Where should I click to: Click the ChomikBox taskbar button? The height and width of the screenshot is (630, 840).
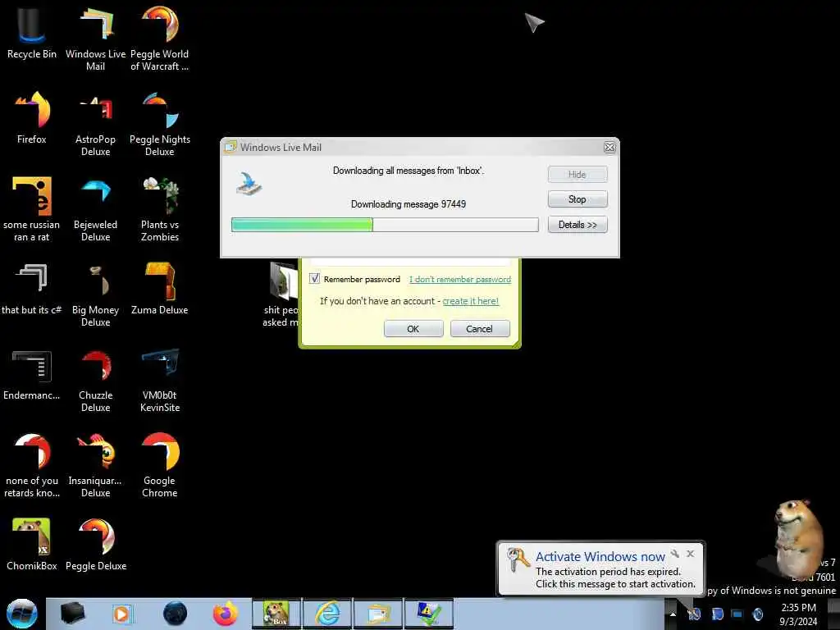[x=276, y=614]
